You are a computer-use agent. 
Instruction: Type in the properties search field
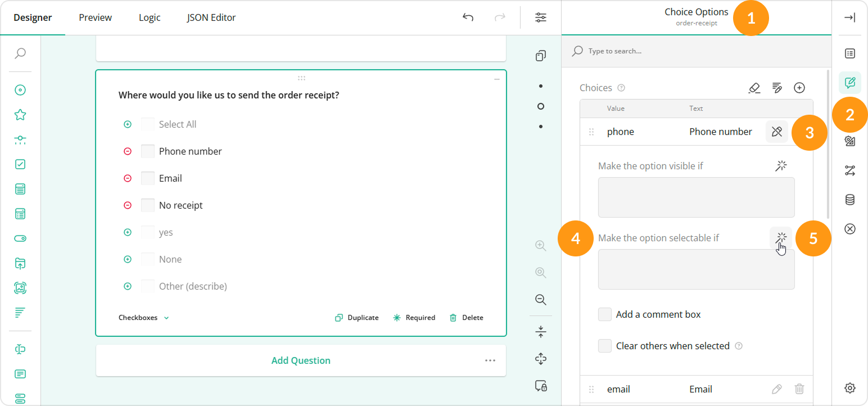point(647,51)
